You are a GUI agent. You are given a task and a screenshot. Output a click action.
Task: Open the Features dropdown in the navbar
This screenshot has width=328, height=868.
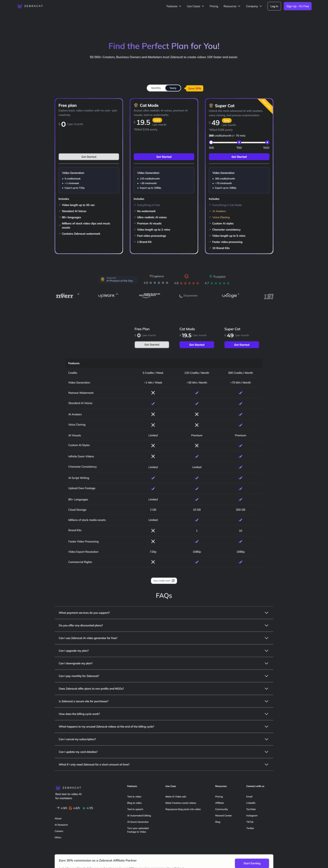click(x=173, y=6)
